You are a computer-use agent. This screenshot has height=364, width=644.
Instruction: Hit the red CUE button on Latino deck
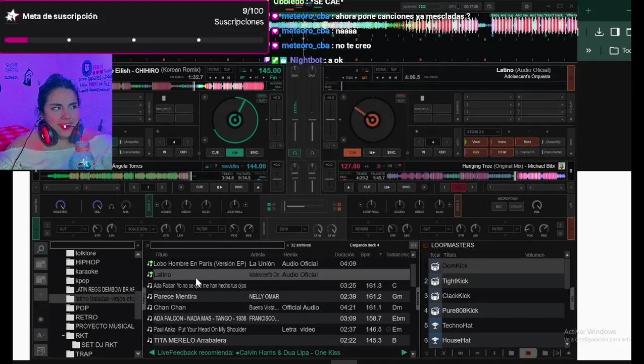[352, 152]
